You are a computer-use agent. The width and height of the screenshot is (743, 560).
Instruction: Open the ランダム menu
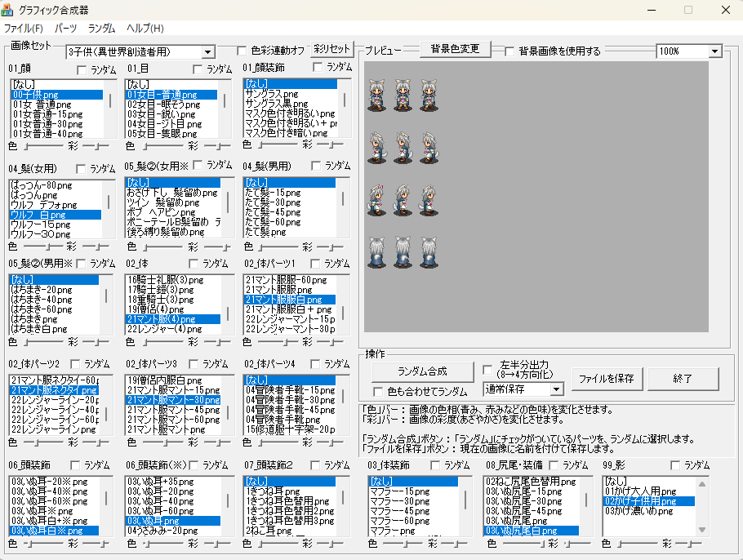point(101,28)
